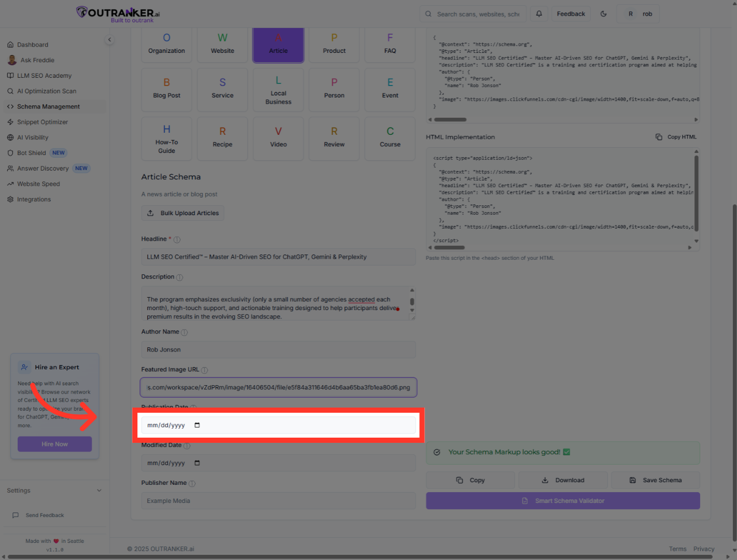Click the Headline info icon
This screenshot has width=737, height=560.
tap(177, 240)
